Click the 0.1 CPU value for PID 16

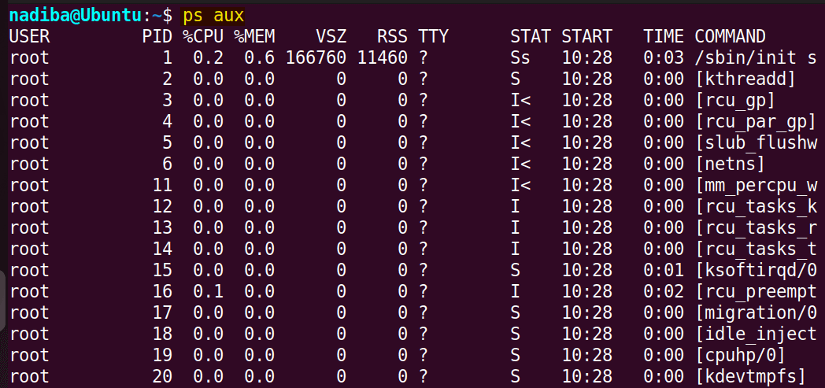(208, 291)
